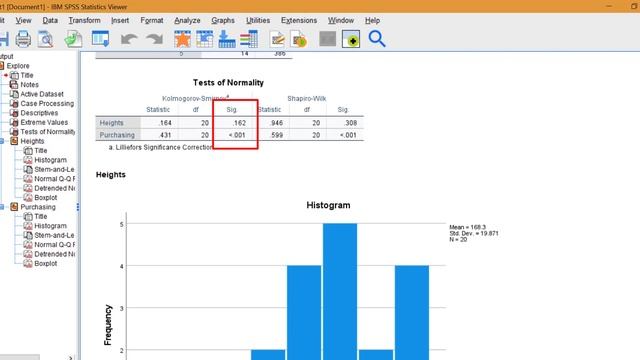Click the outline pane splitter handle dots

click(78, 207)
